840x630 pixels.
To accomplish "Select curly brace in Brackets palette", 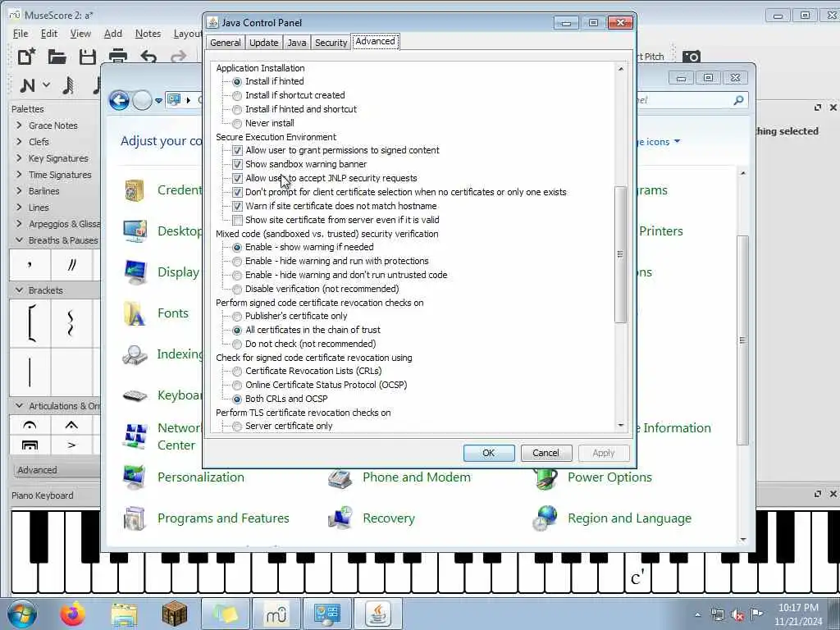I will point(71,322).
